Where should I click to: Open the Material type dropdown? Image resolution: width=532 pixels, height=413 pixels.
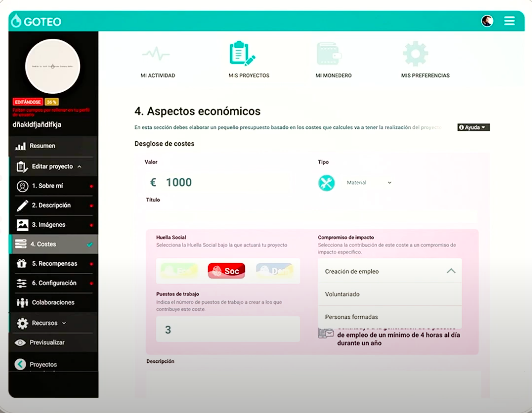[369, 183]
